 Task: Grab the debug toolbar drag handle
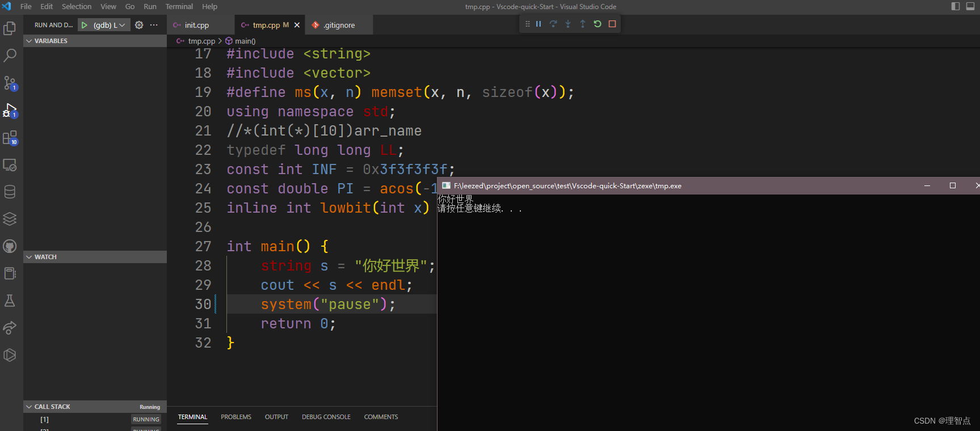[x=528, y=24]
